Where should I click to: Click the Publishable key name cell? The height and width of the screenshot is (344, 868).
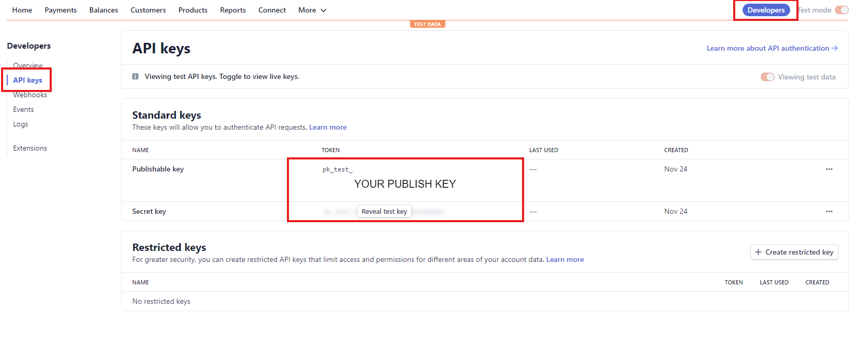(158, 169)
